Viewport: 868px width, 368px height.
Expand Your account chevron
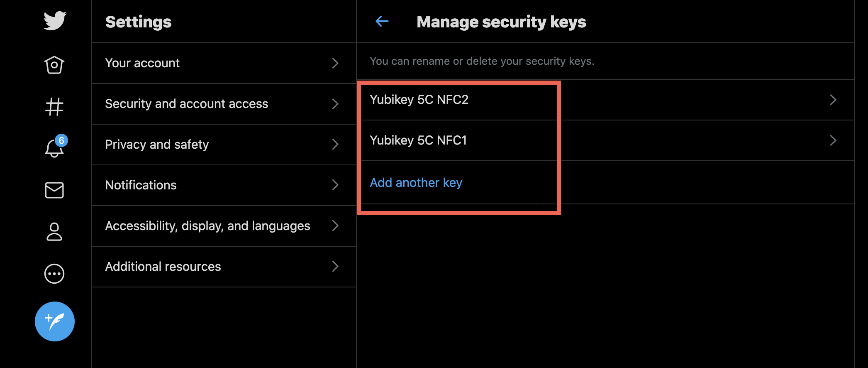tap(335, 63)
